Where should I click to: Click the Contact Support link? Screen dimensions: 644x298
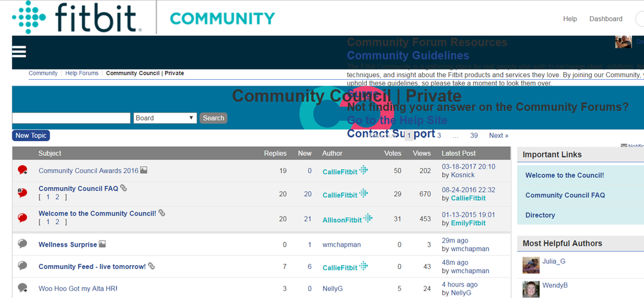click(x=391, y=133)
